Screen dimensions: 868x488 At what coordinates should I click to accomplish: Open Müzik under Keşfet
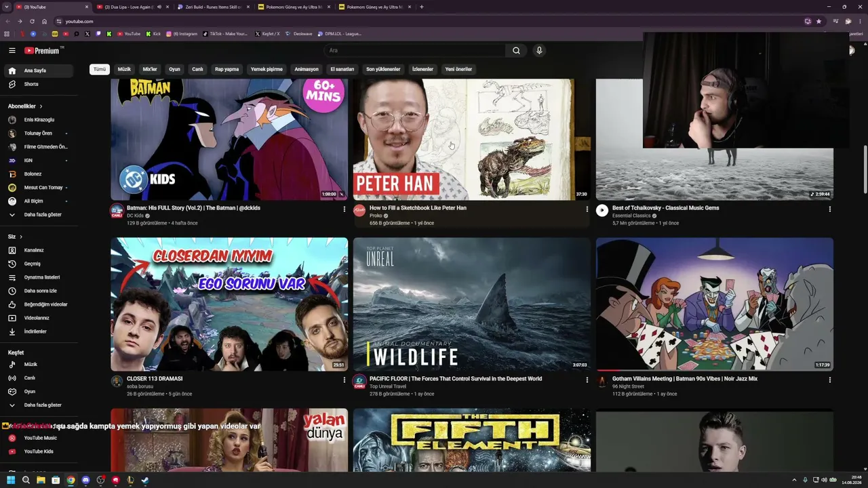(x=39, y=365)
